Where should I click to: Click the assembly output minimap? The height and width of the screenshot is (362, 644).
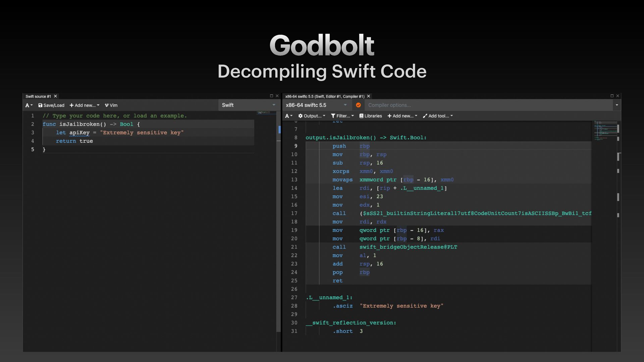coord(605,131)
